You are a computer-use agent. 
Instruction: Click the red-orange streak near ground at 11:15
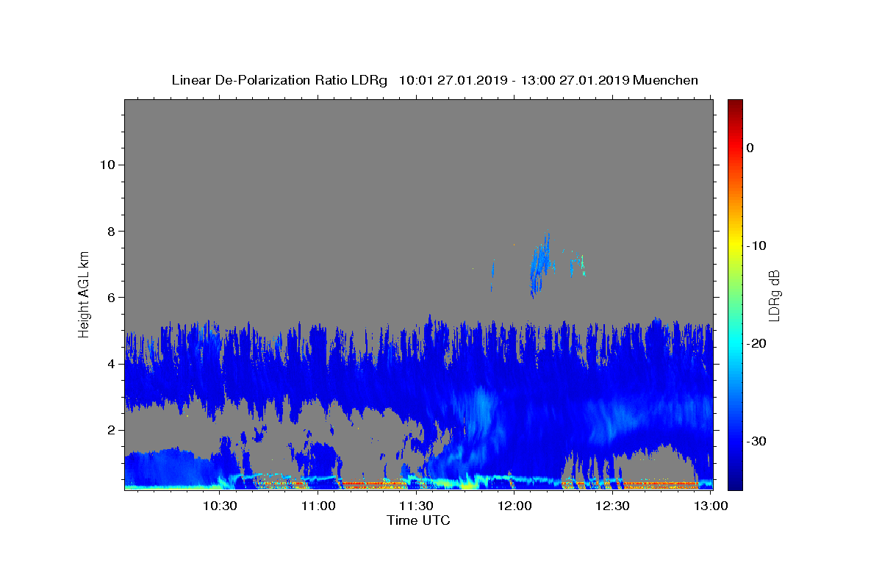coord(373,484)
